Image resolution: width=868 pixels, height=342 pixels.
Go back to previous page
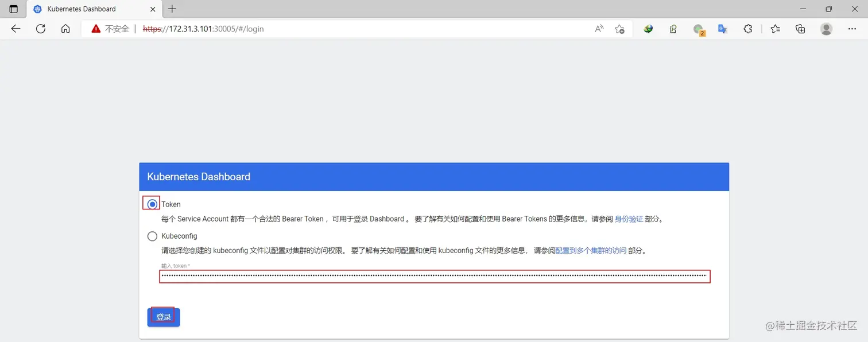(15, 29)
